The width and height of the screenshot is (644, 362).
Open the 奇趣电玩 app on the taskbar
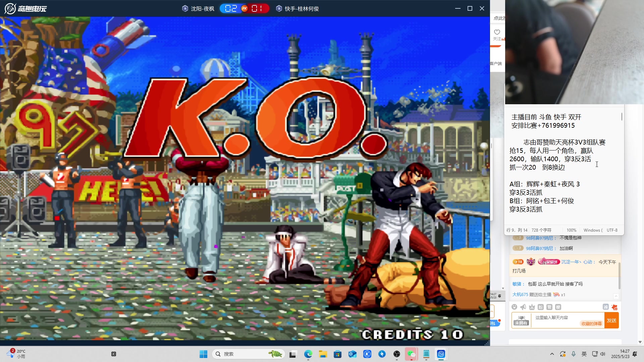tap(441, 354)
